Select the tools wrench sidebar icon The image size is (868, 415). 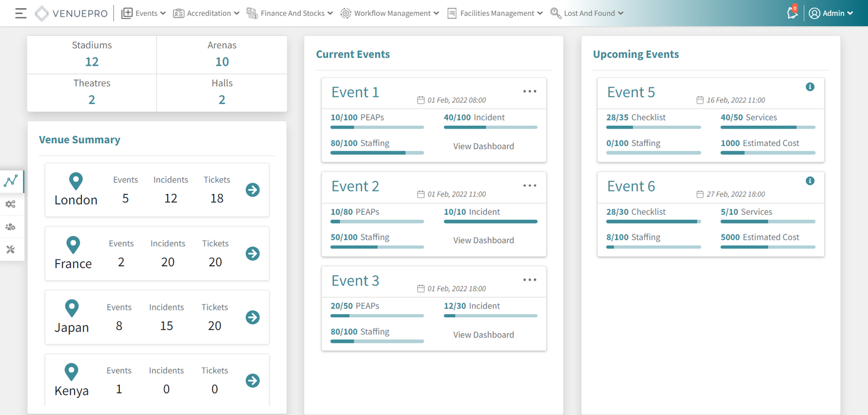pyautogui.click(x=11, y=250)
